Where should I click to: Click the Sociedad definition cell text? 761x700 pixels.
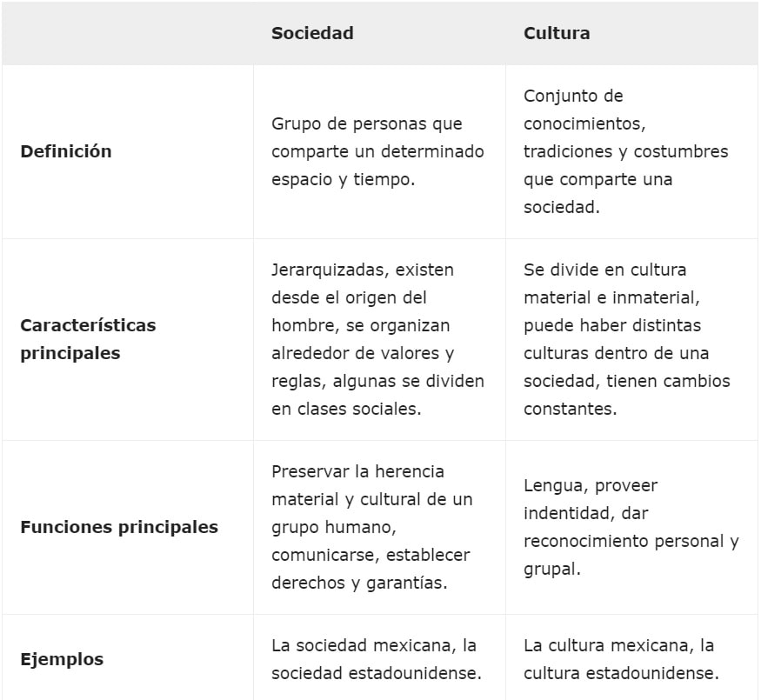point(377,151)
